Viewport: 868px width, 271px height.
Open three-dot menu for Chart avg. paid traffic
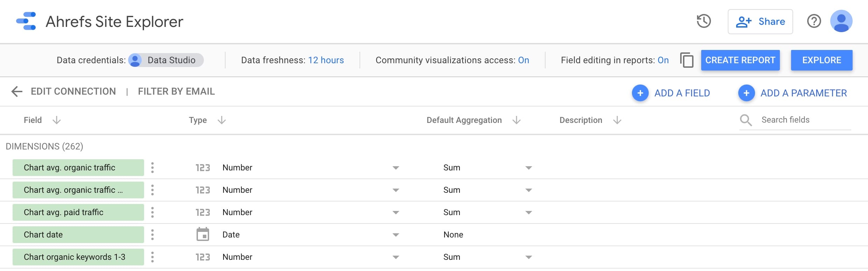click(152, 212)
